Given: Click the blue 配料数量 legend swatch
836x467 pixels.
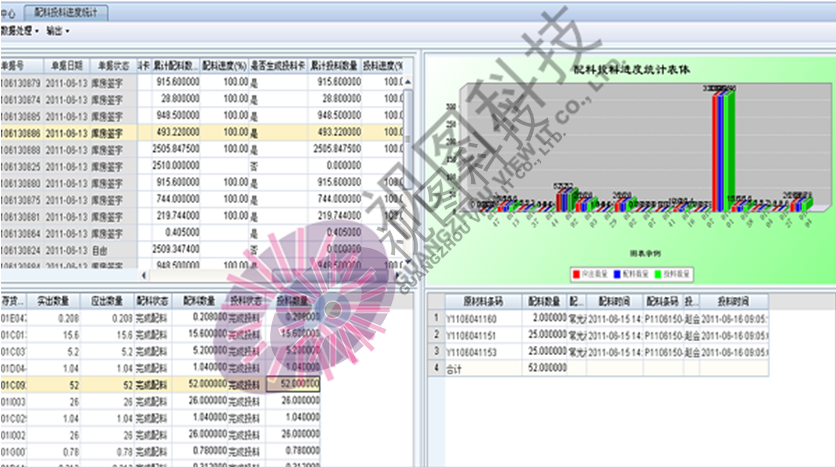Looking at the screenshot, I should coord(617,274).
